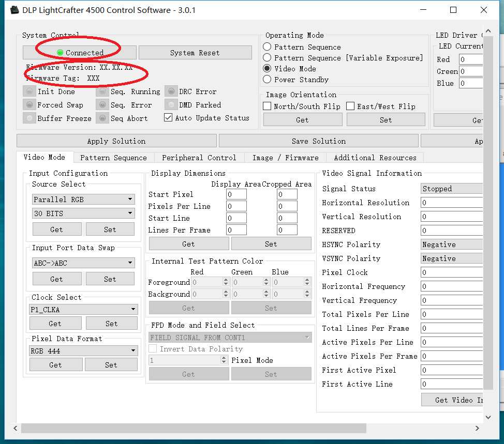The width and height of the screenshot is (504, 444).
Task: Click the Green LED current field
Action: [471, 71]
